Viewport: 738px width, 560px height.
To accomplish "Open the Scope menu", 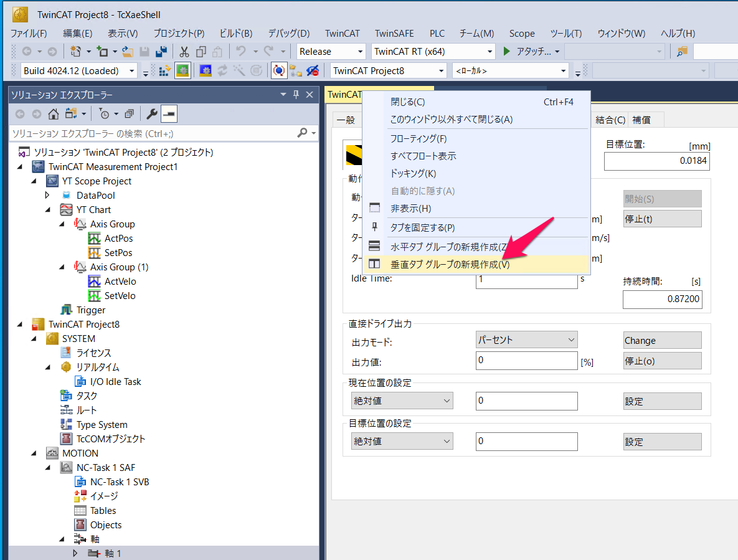I will (521, 34).
